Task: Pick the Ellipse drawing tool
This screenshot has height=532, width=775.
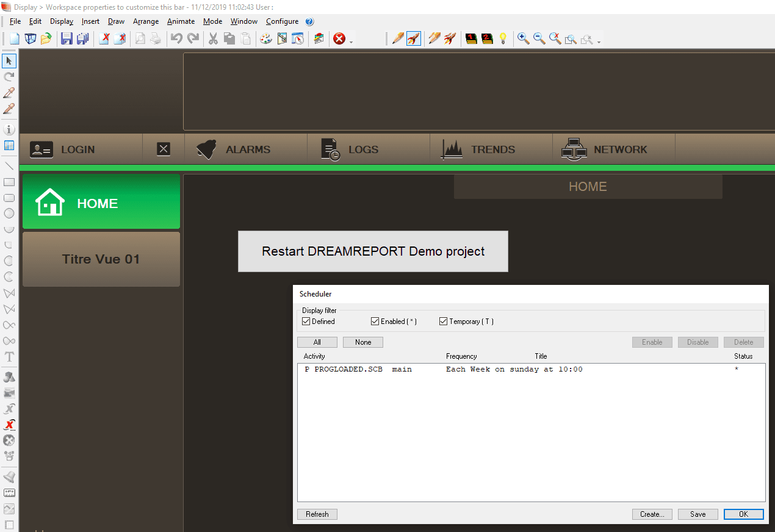Action: tap(9, 214)
